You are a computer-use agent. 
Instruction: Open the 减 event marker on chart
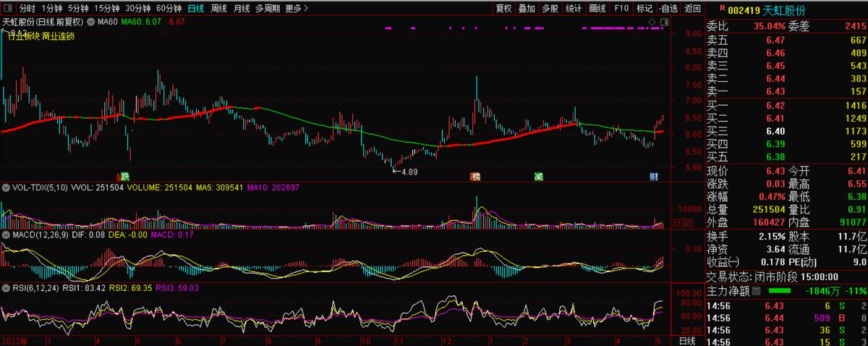(539, 177)
